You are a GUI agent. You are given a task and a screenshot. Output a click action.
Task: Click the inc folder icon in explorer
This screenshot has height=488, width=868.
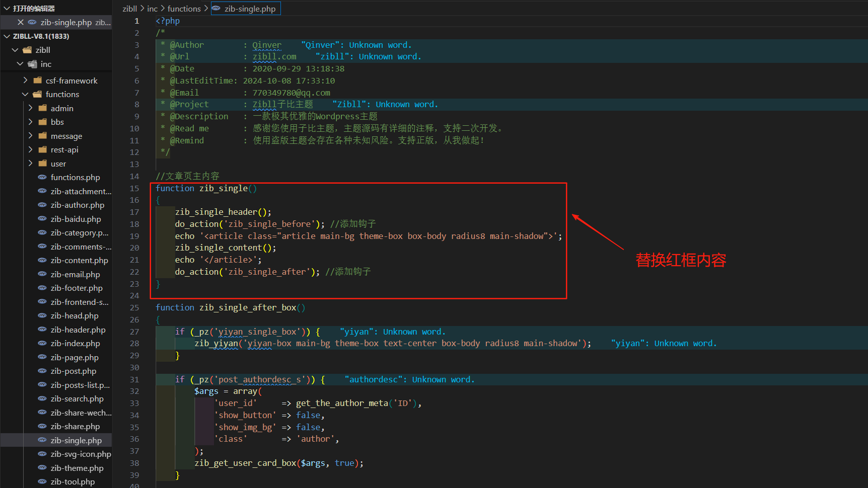pyautogui.click(x=33, y=64)
